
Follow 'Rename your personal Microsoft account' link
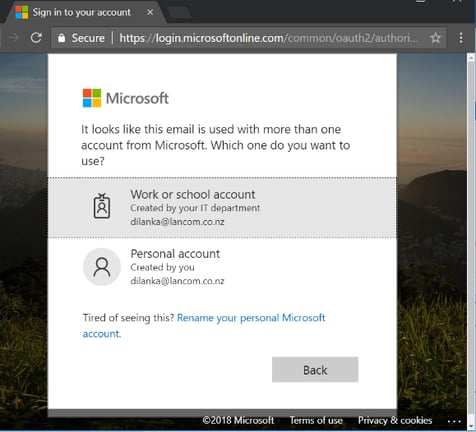pyautogui.click(x=204, y=325)
